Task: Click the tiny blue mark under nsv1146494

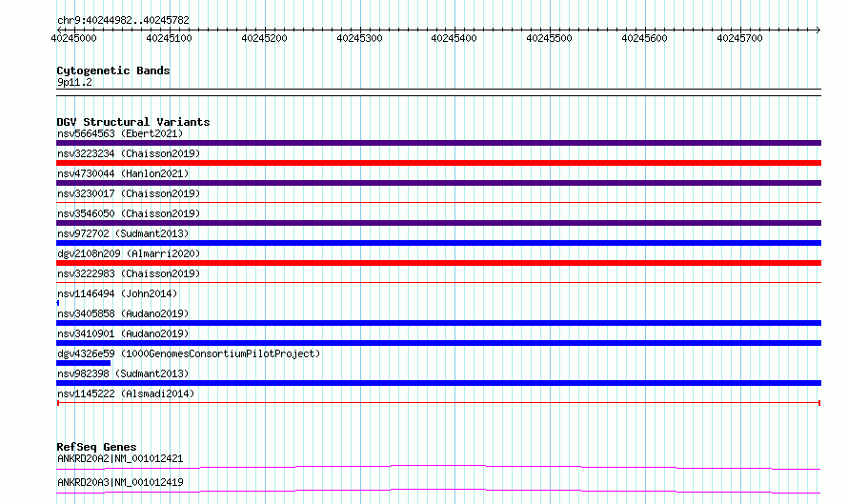Action: (x=58, y=303)
